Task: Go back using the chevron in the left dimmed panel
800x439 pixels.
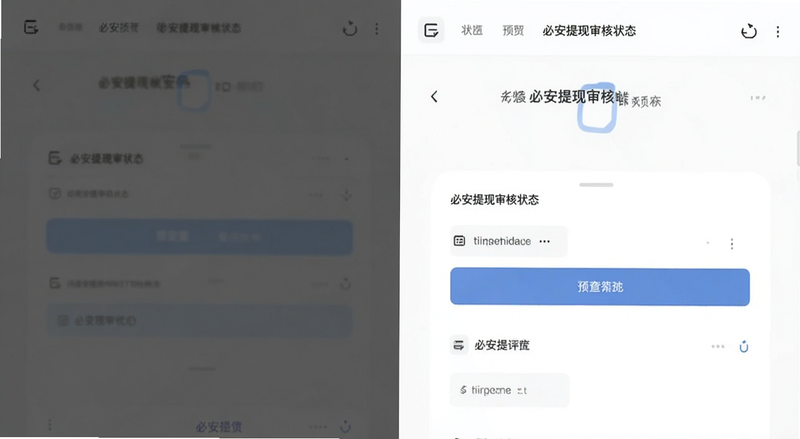Action: (x=36, y=85)
